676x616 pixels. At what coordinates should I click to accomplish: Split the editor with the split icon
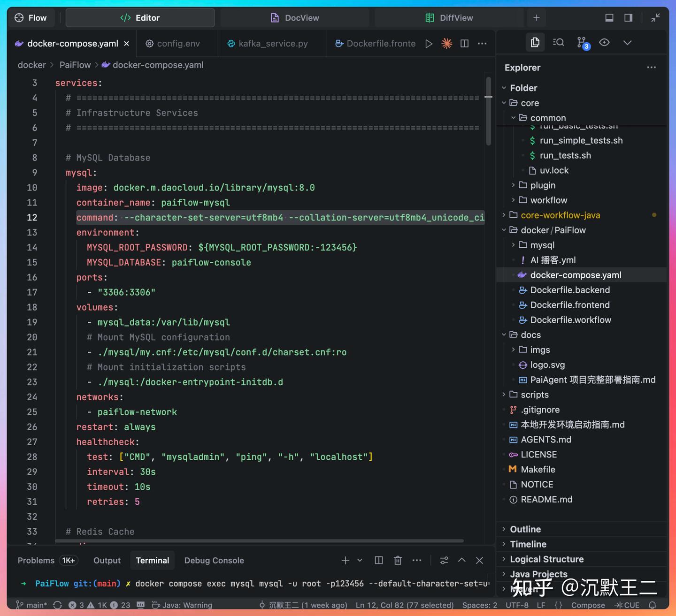[x=464, y=44]
